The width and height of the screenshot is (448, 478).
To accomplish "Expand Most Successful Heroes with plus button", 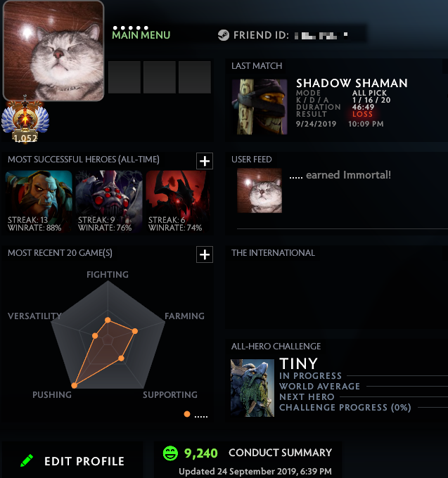I will point(205,161).
